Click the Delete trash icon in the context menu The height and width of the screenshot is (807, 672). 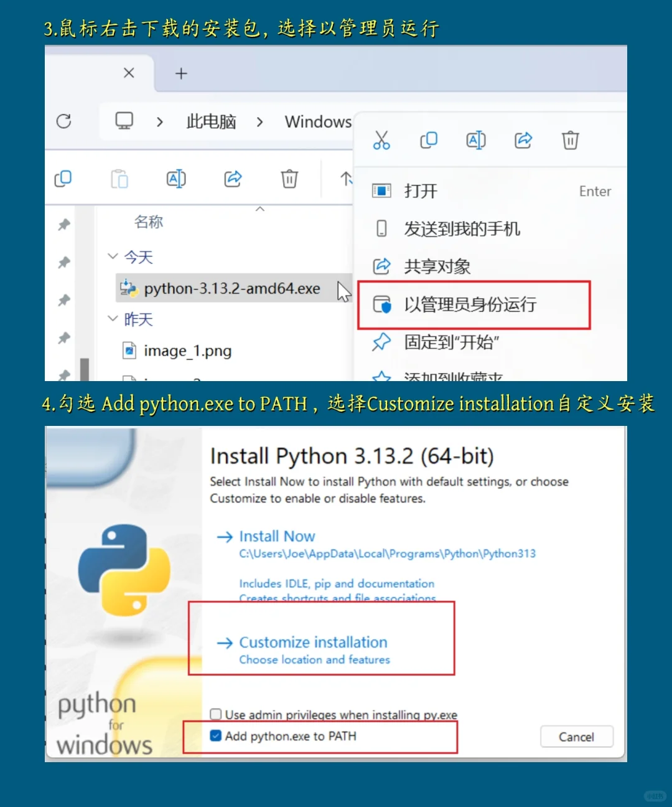[x=570, y=140]
